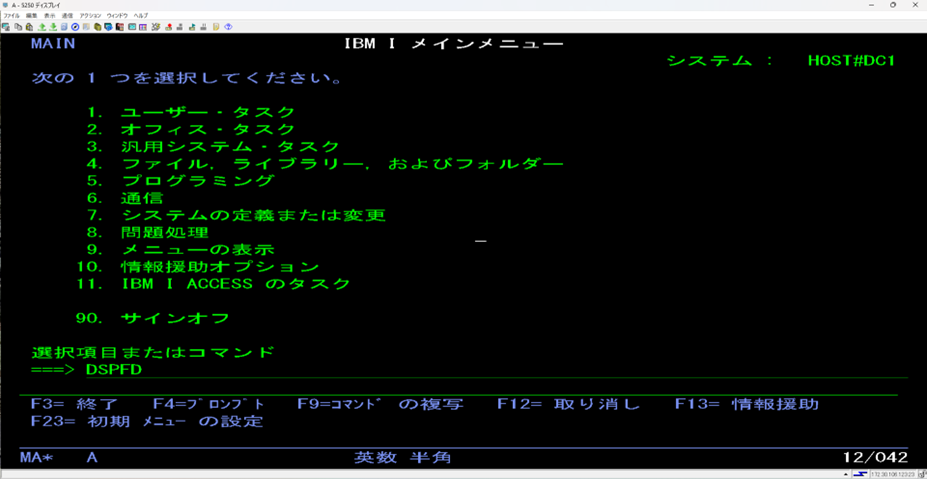
Task: Click the colorful grid keypad icon
Action: click(x=143, y=27)
